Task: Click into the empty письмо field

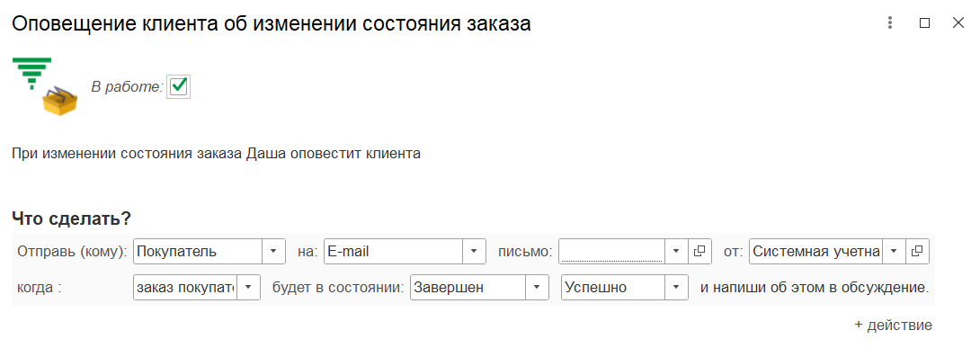Action: (611, 251)
